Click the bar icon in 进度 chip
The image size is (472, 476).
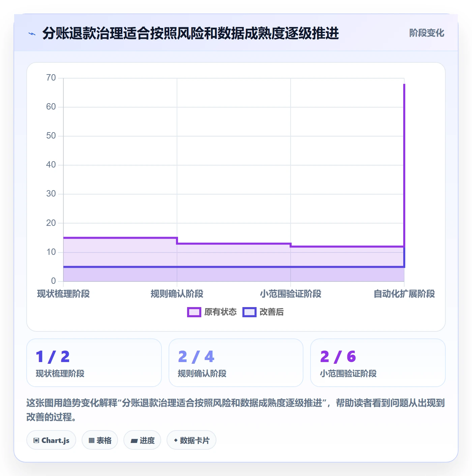(134, 441)
